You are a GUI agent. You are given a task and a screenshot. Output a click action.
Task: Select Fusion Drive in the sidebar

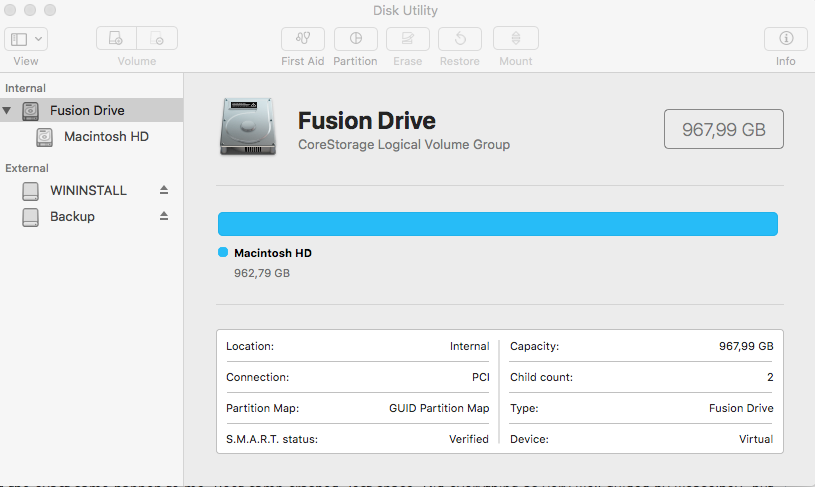(91, 110)
